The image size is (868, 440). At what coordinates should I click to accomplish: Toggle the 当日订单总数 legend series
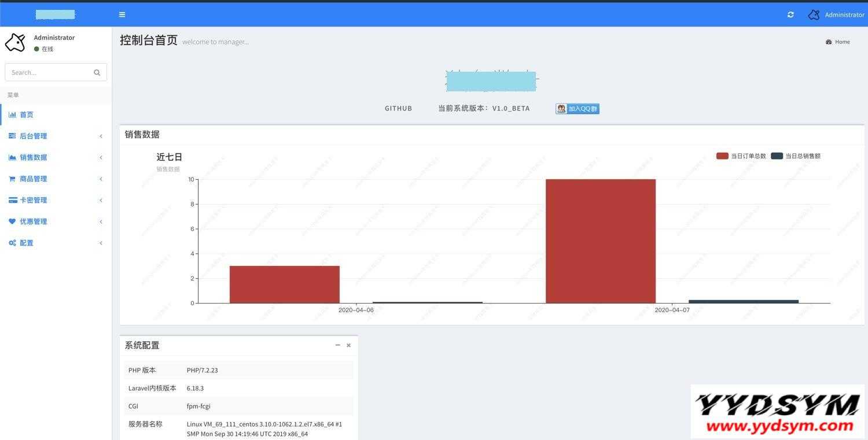[x=741, y=156]
